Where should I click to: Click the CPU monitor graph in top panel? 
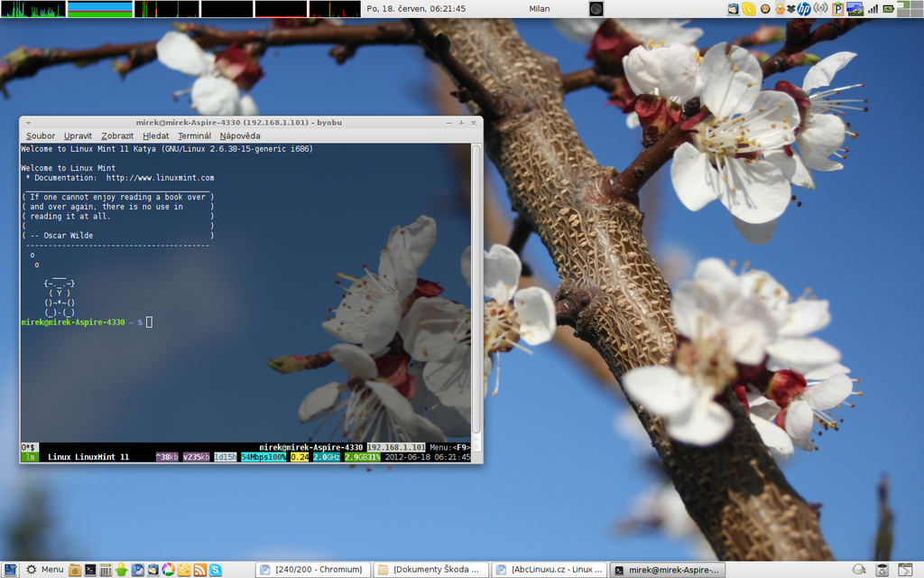pos(33,9)
